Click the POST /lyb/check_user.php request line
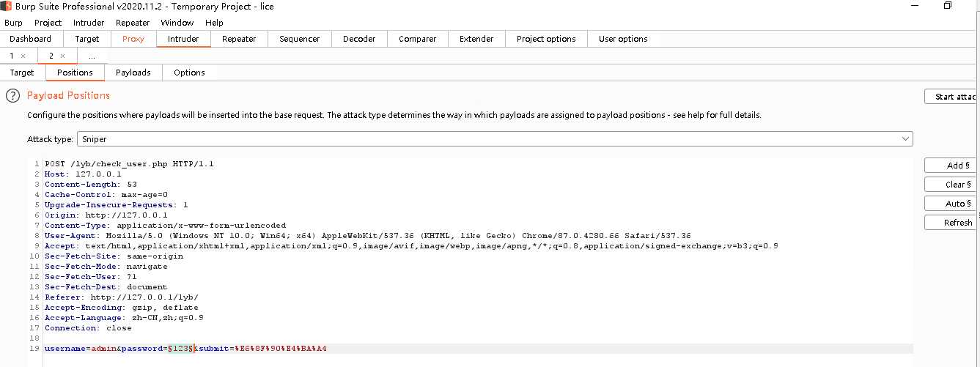 129,164
